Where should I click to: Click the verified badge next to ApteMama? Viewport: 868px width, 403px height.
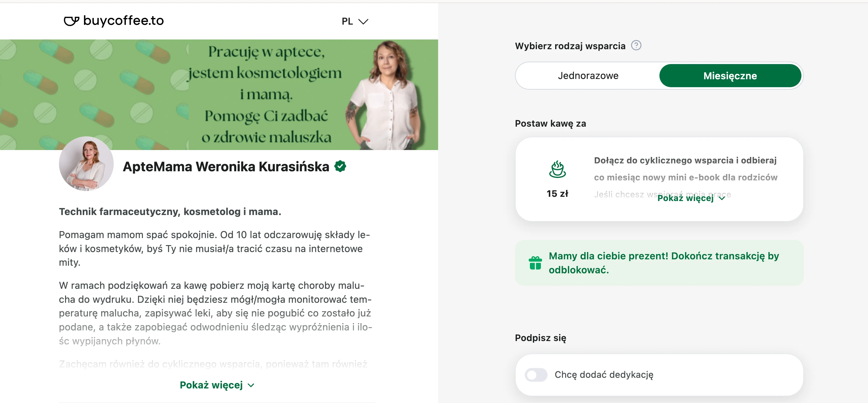[340, 166]
